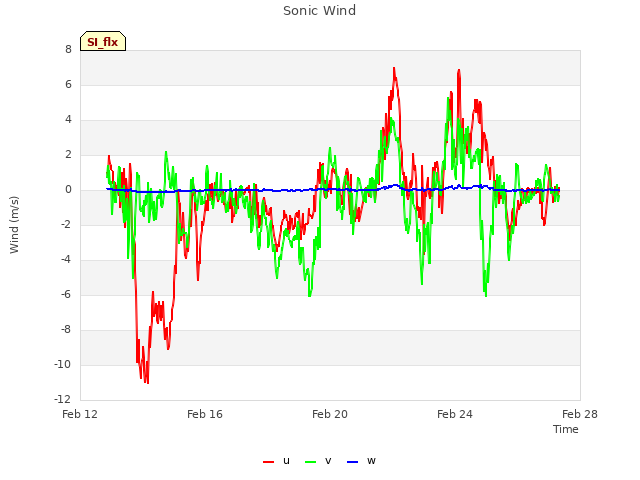Click the blue w legend color marker
The width and height of the screenshot is (640, 480).
coord(352,462)
